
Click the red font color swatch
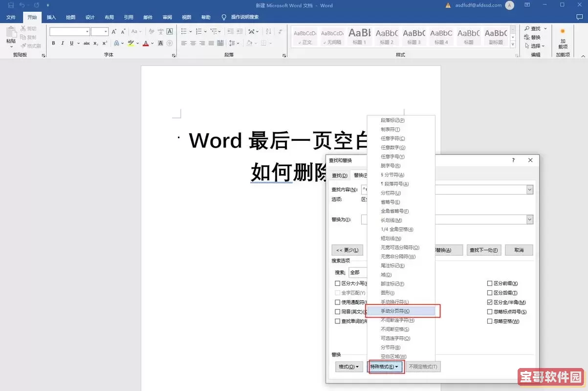[145, 43]
